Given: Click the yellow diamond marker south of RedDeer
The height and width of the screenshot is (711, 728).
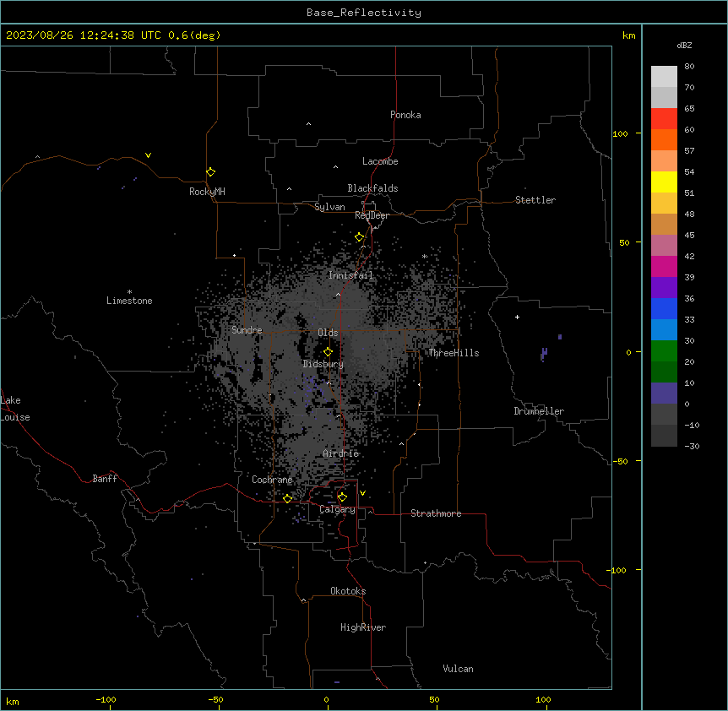Looking at the screenshot, I should pos(360,237).
